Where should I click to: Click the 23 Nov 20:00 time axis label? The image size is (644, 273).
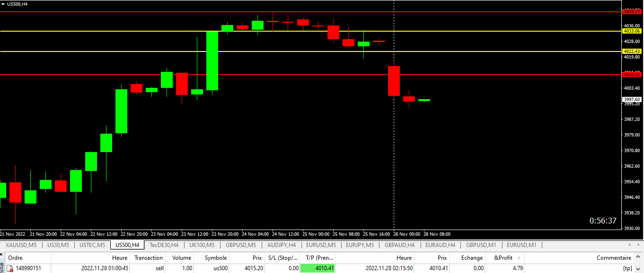224,234
